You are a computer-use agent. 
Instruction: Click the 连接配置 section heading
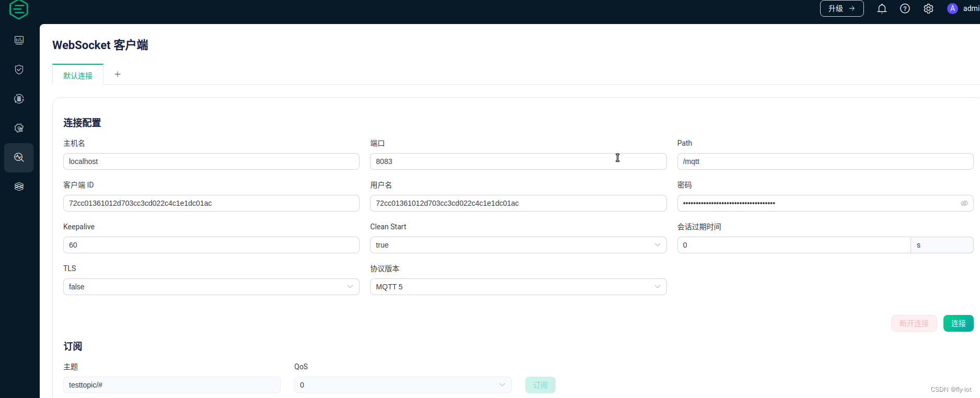coord(82,123)
